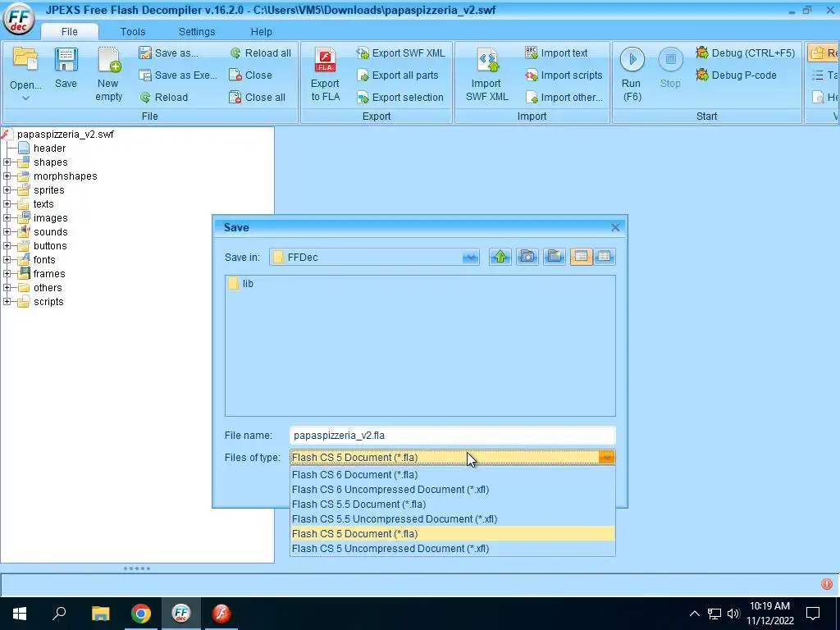This screenshot has height=630, width=840.
Task: Click Close in the File group
Action: point(251,75)
